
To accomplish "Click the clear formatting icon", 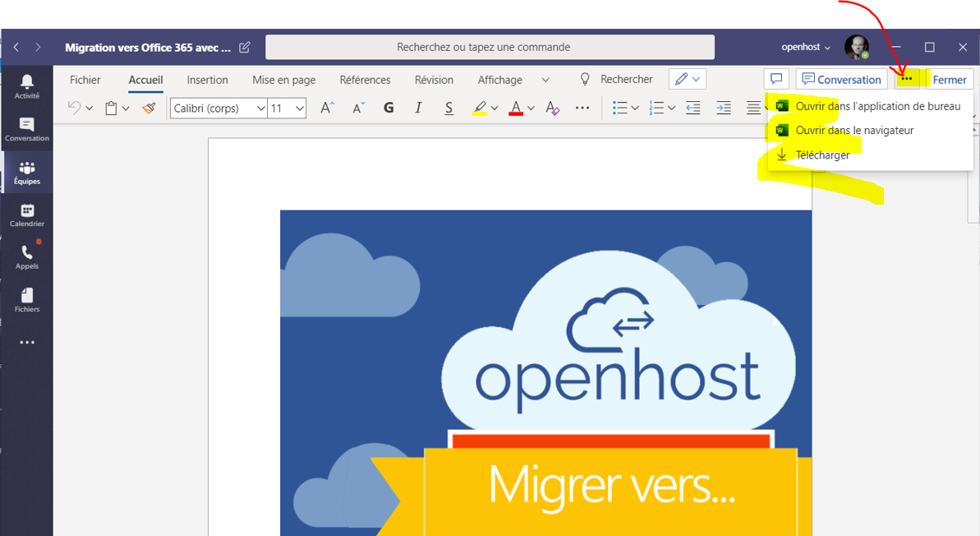I will [553, 108].
